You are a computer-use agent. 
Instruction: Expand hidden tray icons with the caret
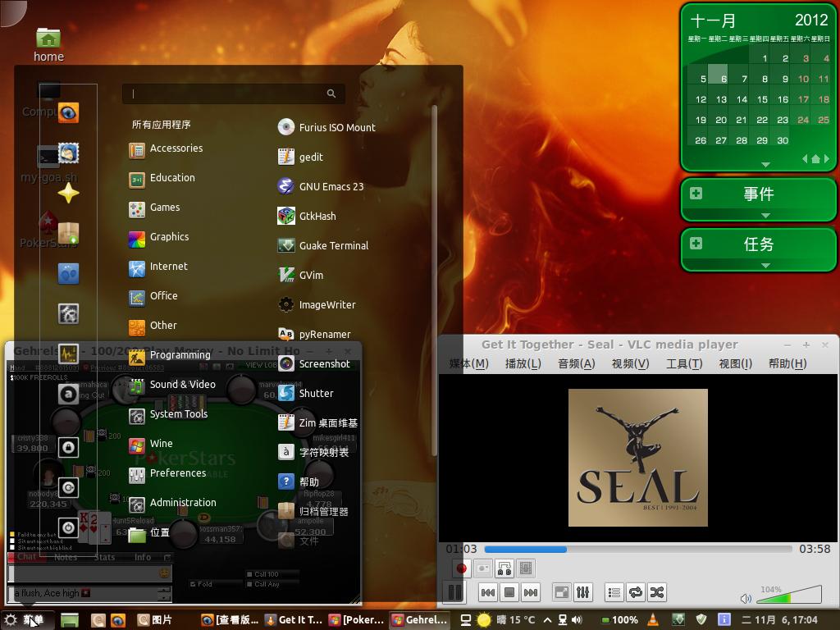(x=547, y=620)
